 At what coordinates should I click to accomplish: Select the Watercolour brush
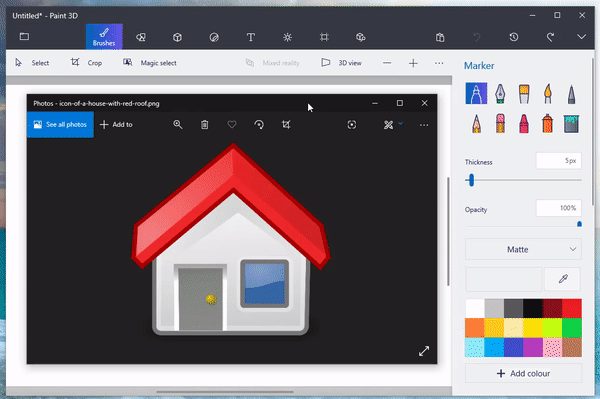click(x=548, y=94)
